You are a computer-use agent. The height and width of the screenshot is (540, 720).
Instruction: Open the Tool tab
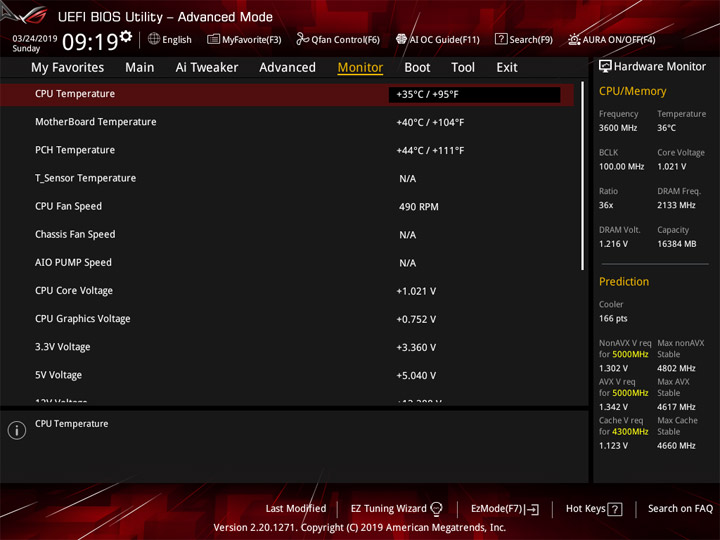coord(463,68)
